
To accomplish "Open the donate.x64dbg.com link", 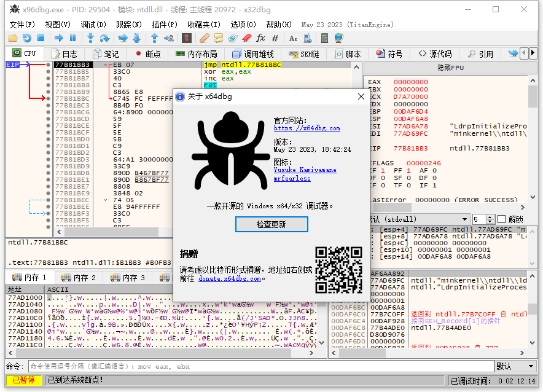I will tap(230, 279).
